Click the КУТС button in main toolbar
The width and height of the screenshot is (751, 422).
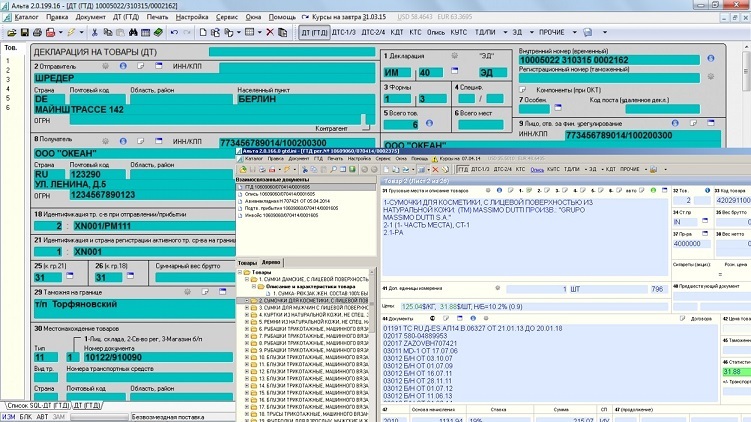[458, 33]
